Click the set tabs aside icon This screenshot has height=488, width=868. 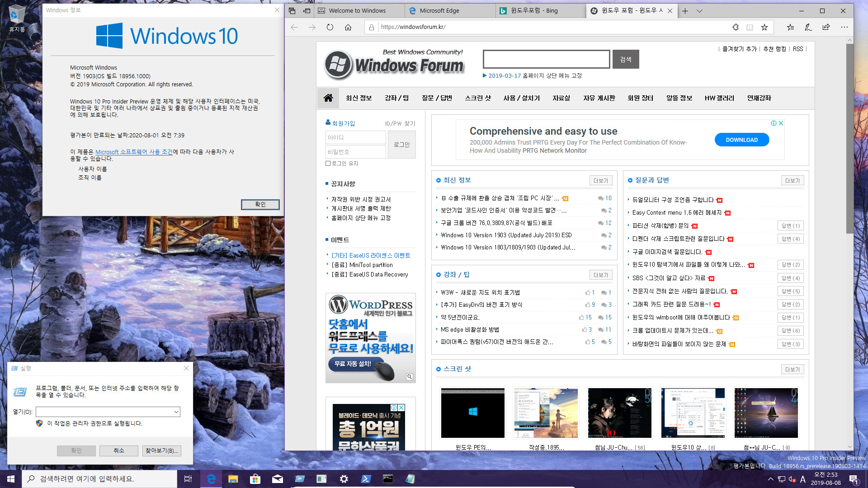(x=307, y=11)
